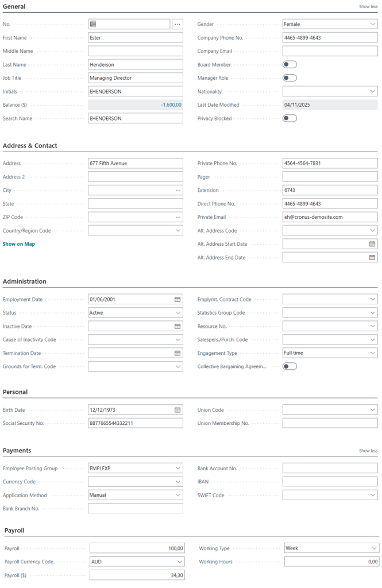The width and height of the screenshot is (382, 588).
Task: Click Show less in General section
Action: (x=368, y=7)
